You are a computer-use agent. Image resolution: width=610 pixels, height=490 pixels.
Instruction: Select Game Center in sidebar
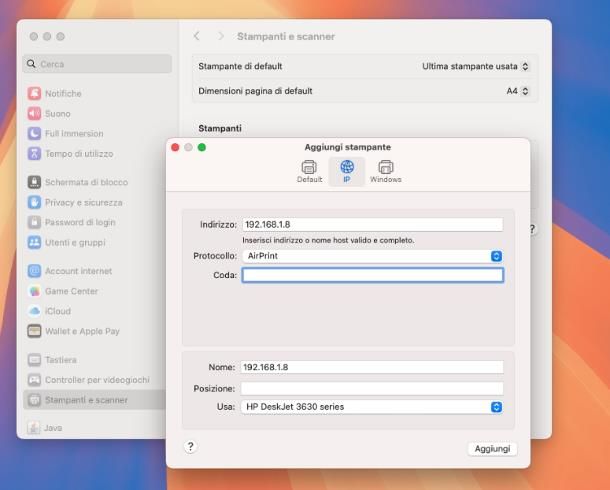tap(71, 291)
